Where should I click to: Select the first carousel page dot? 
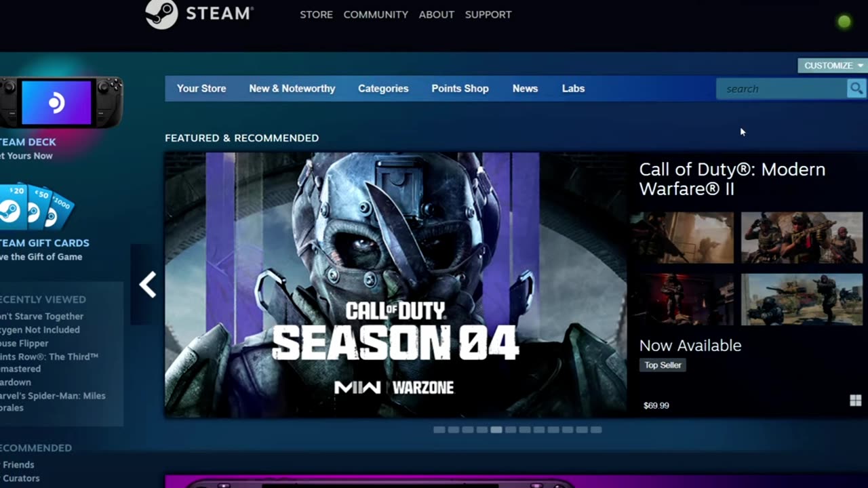click(x=439, y=430)
